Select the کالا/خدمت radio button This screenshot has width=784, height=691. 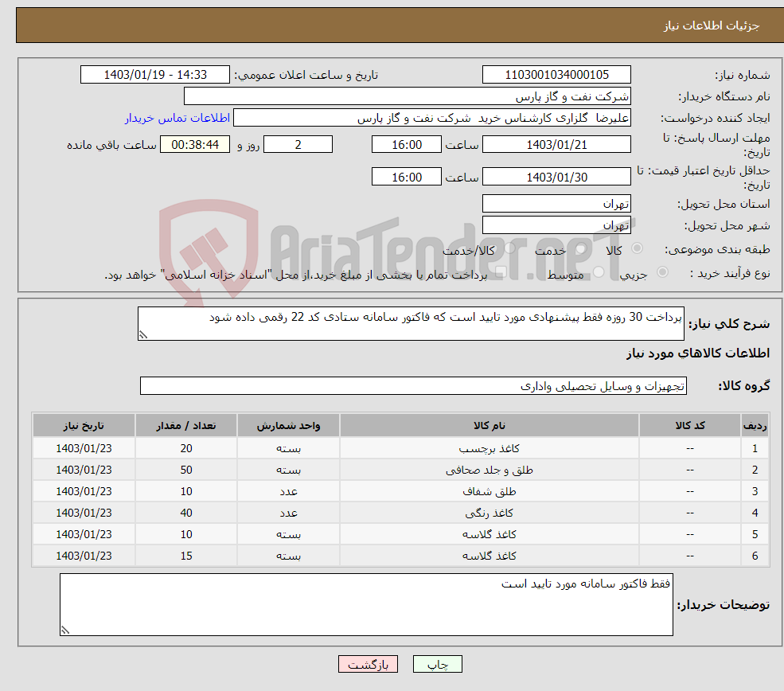pos(509,248)
